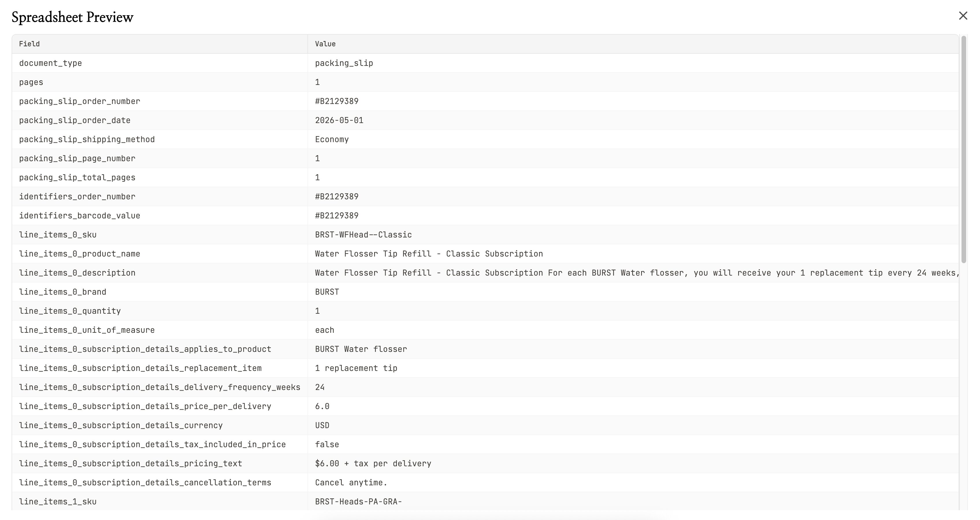Click the subscription_details_price_per_delivery field cell
The width and height of the screenshot is (980, 520).
click(x=160, y=406)
